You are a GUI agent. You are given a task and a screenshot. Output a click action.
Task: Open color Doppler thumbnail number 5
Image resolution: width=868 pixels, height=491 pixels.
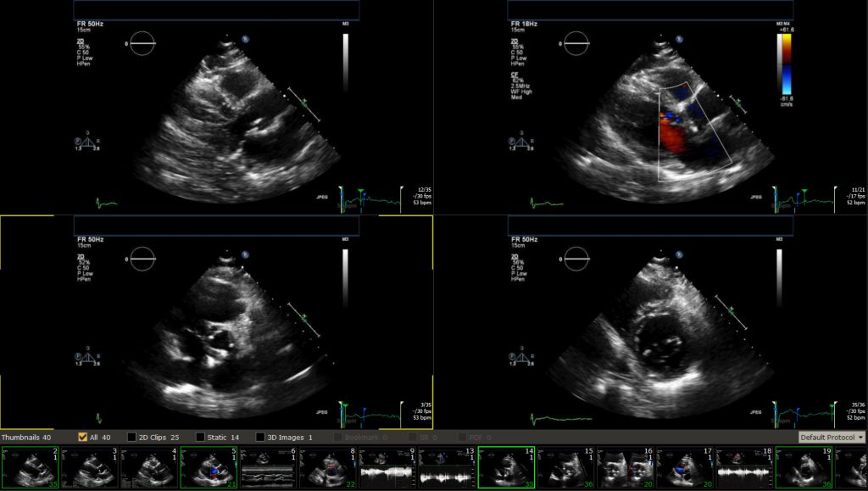209,468
